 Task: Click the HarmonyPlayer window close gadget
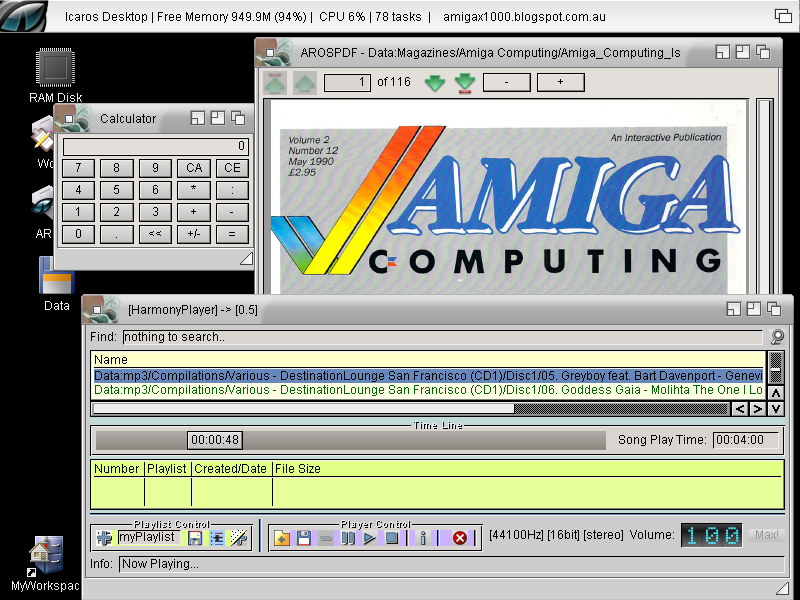[97, 310]
